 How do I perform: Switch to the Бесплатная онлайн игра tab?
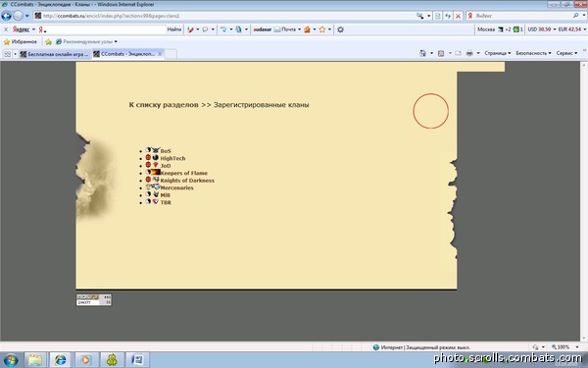pyautogui.click(x=55, y=54)
